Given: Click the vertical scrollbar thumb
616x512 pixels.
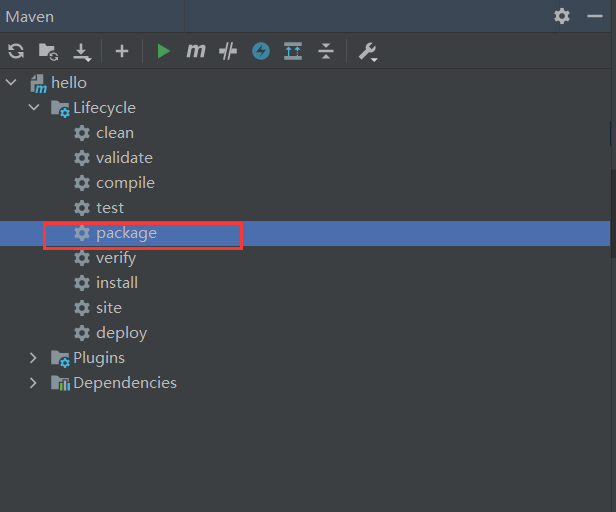Looking at the screenshot, I should pyautogui.click(x=613, y=213).
